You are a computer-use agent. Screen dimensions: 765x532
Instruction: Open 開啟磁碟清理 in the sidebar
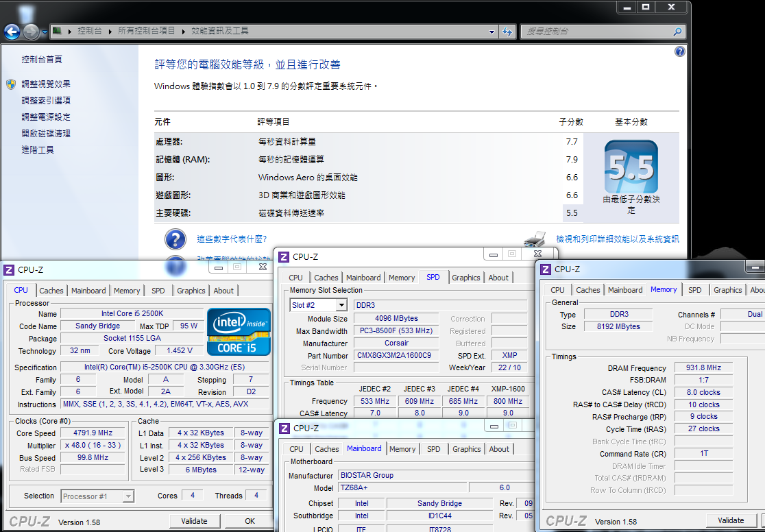coord(46,133)
